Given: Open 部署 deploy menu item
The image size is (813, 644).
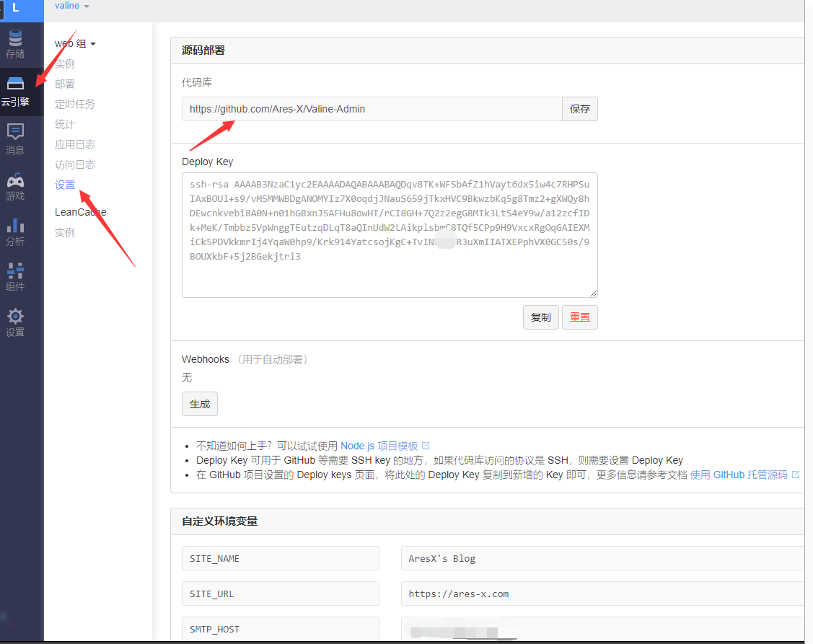Looking at the screenshot, I should click(65, 84).
